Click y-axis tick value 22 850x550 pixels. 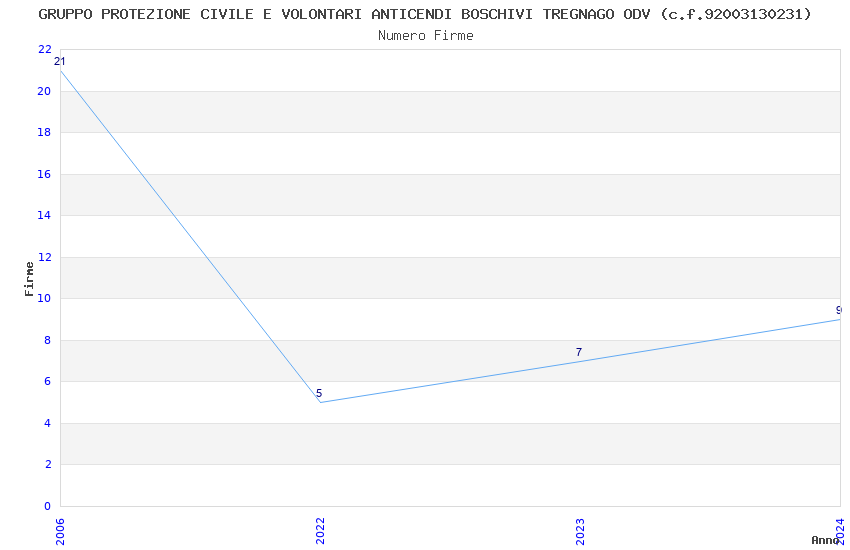coord(44,50)
